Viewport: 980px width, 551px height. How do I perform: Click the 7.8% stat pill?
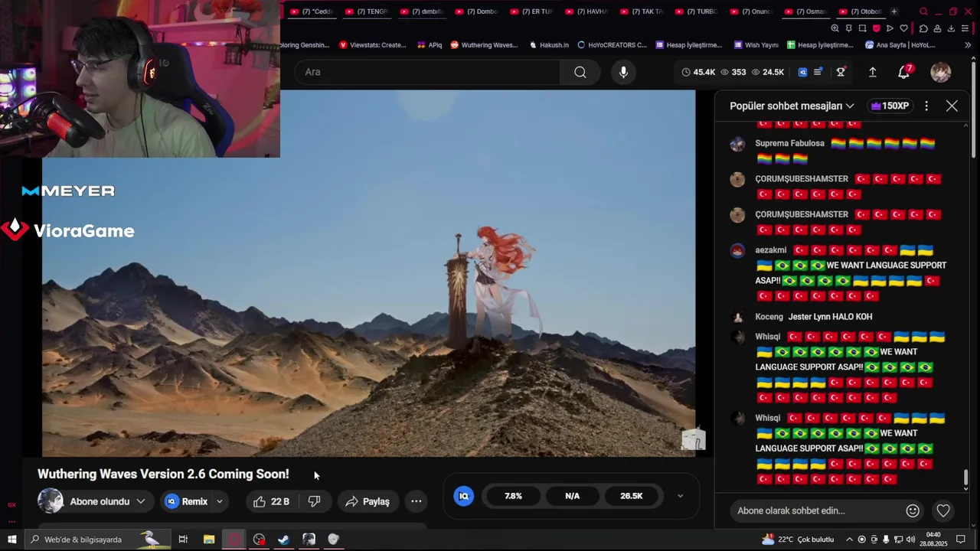(513, 496)
